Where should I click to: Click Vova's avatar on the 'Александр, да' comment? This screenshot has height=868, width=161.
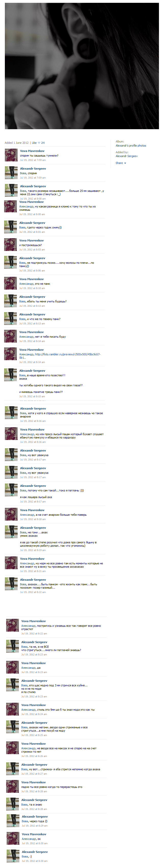13,667
